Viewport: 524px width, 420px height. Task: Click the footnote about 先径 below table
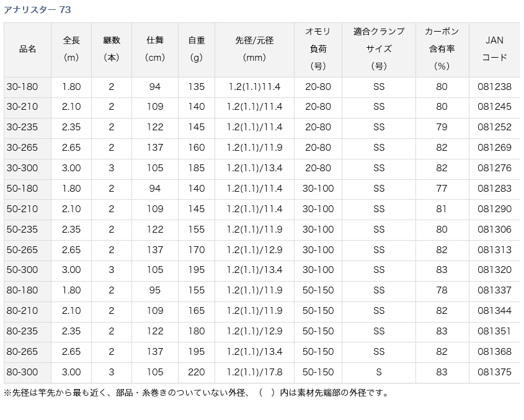click(x=197, y=393)
